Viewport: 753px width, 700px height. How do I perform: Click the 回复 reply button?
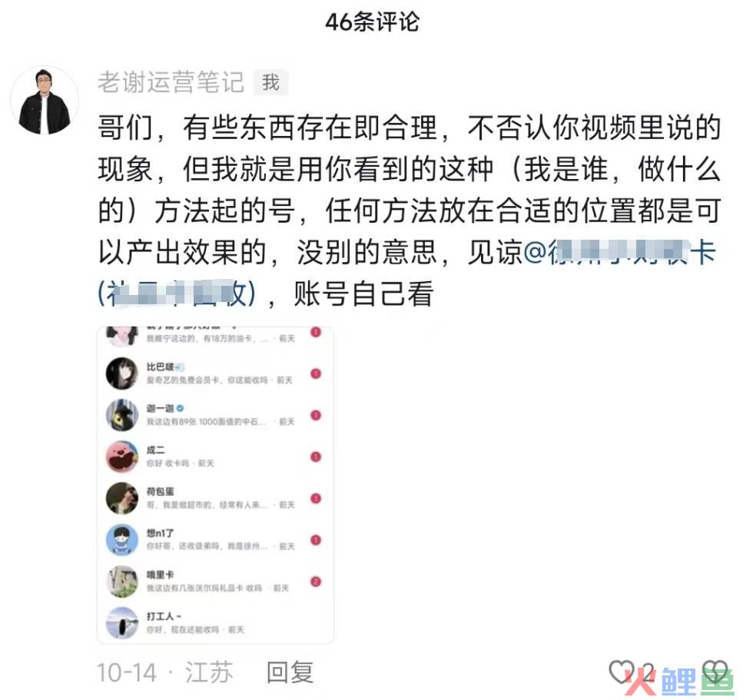click(x=290, y=672)
